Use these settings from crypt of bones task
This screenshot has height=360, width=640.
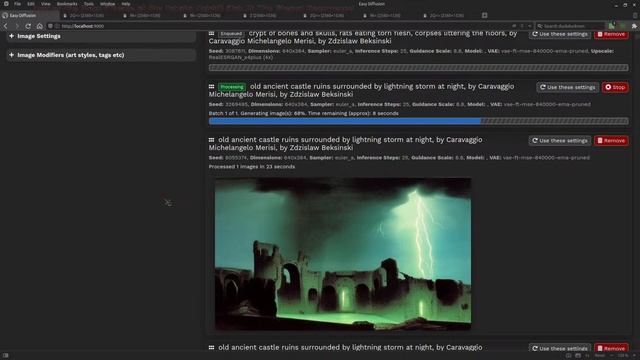pyautogui.click(x=560, y=34)
